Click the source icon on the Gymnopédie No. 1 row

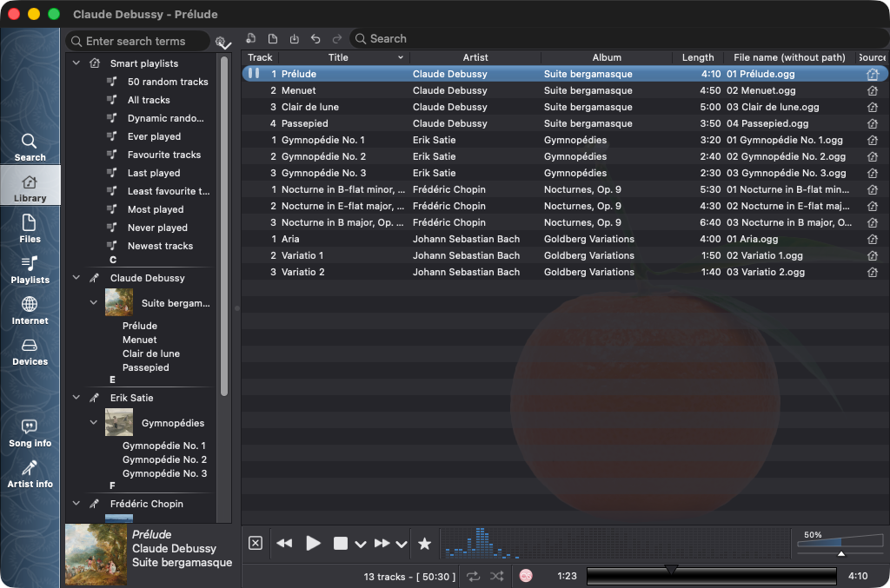click(873, 140)
